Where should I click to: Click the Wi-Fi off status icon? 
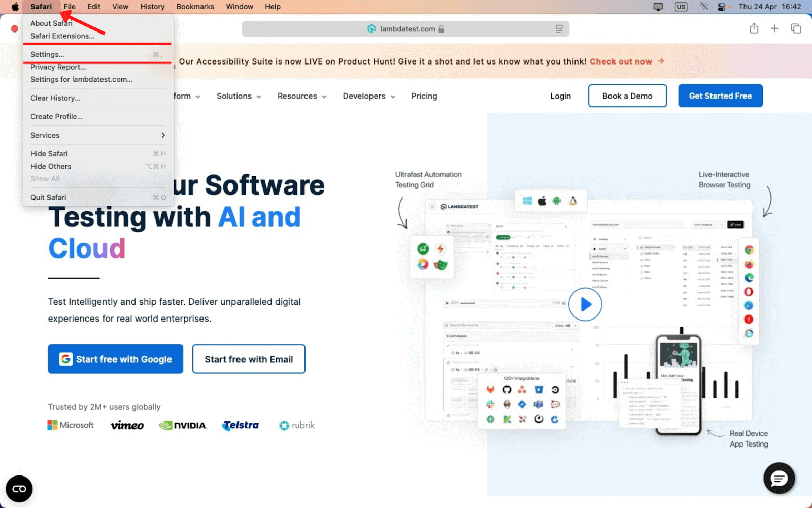[704, 7]
